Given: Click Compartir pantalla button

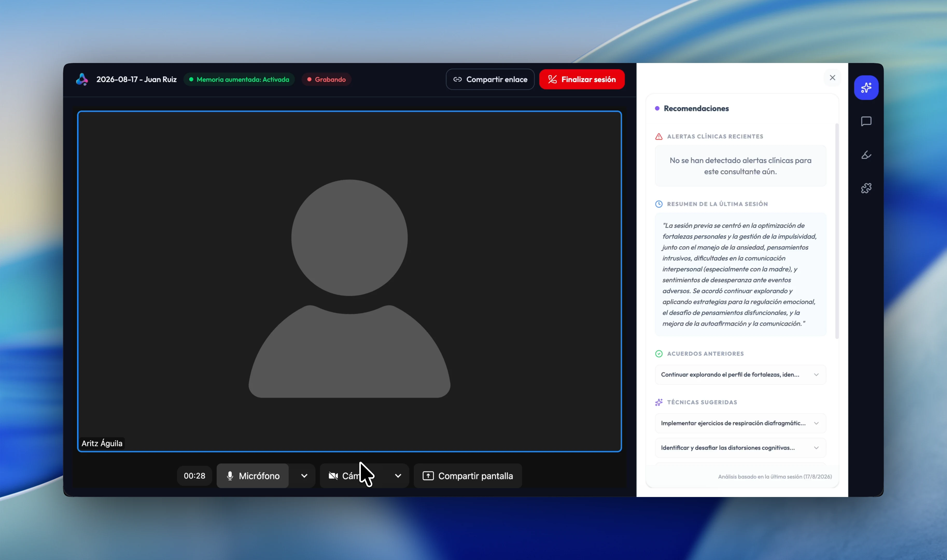Looking at the screenshot, I should coord(468,476).
